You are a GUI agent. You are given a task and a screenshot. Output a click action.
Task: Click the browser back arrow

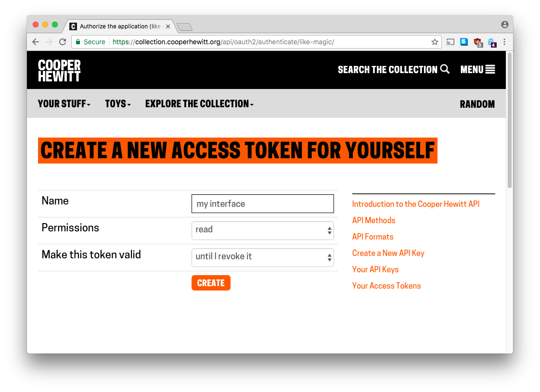36,42
